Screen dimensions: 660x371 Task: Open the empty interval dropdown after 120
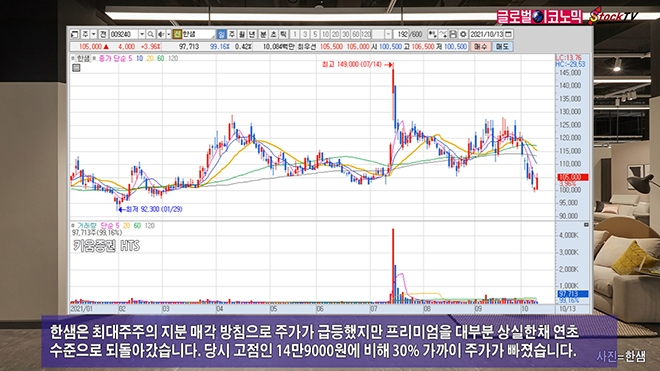coord(388,34)
